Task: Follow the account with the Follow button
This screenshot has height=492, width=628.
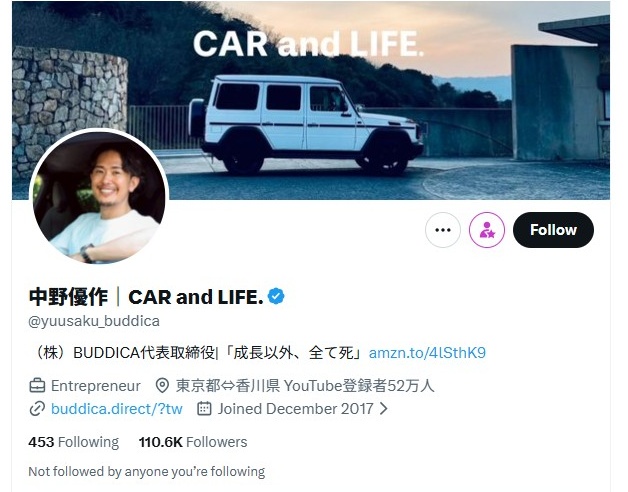Action: pos(553,230)
